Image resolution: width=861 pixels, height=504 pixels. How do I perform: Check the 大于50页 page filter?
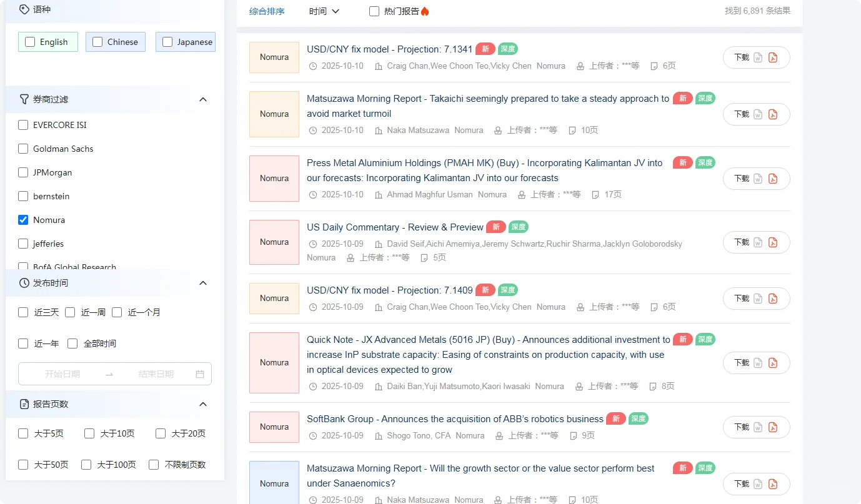pyautogui.click(x=23, y=465)
